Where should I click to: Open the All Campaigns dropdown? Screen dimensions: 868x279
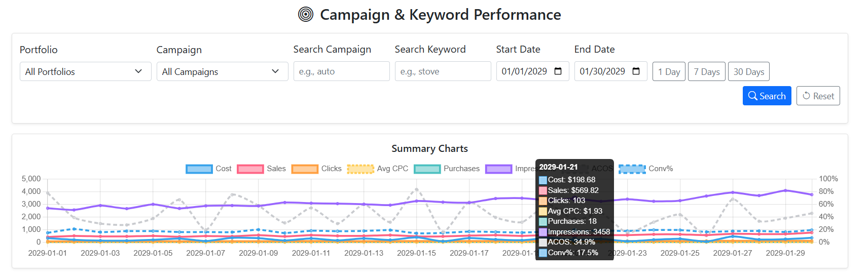click(222, 72)
